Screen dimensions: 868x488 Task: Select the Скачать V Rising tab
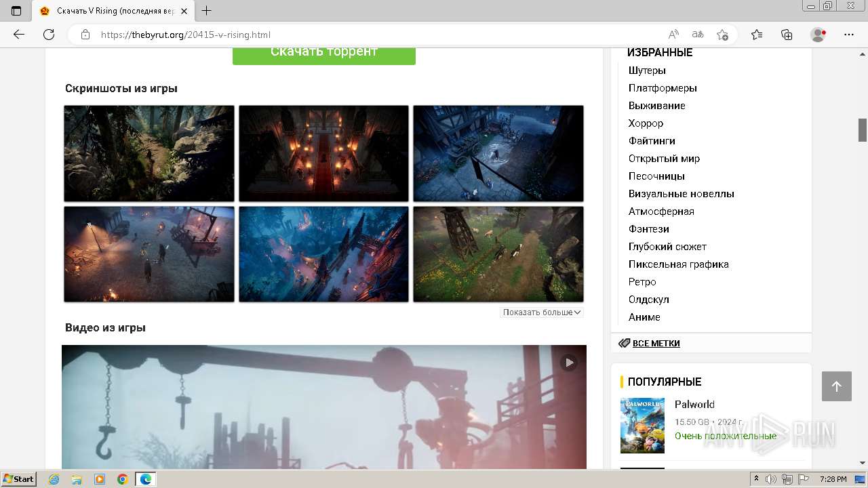click(113, 11)
